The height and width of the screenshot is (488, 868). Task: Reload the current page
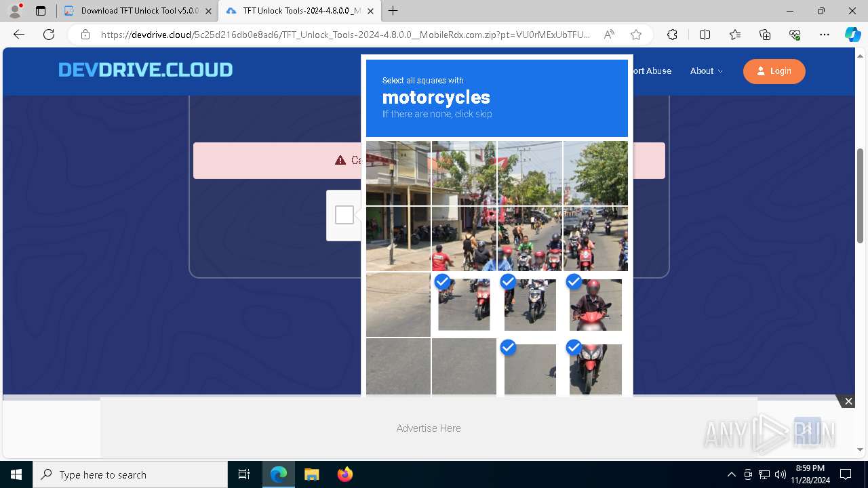point(49,35)
